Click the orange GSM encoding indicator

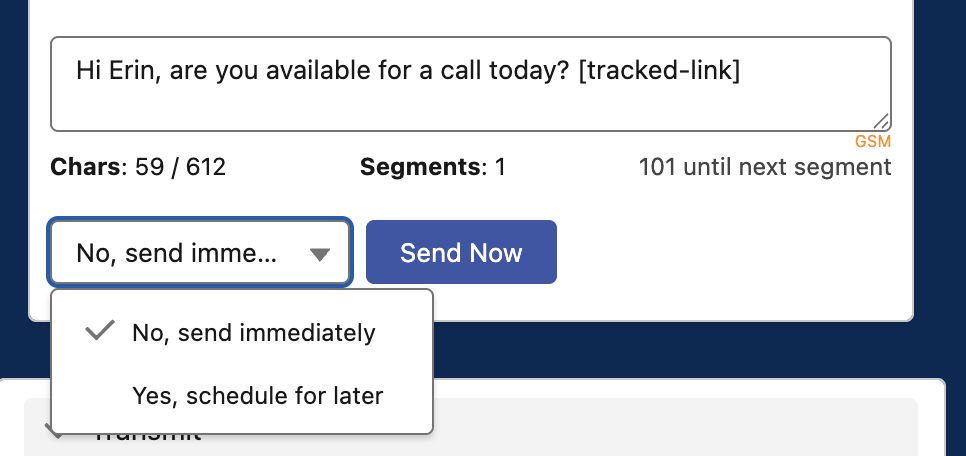(x=872, y=142)
